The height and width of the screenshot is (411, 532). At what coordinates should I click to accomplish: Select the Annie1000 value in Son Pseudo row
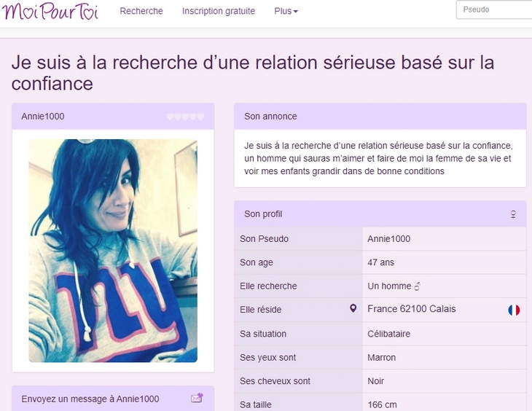coord(389,239)
